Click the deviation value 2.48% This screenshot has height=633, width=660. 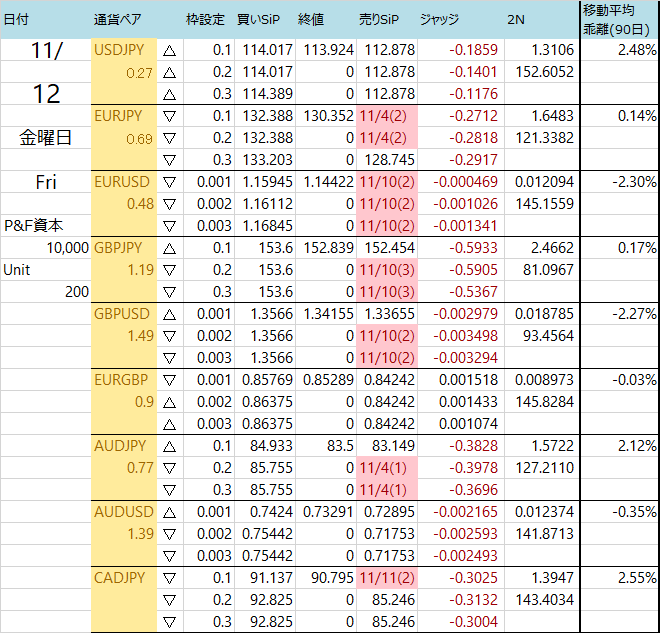point(637,50)
